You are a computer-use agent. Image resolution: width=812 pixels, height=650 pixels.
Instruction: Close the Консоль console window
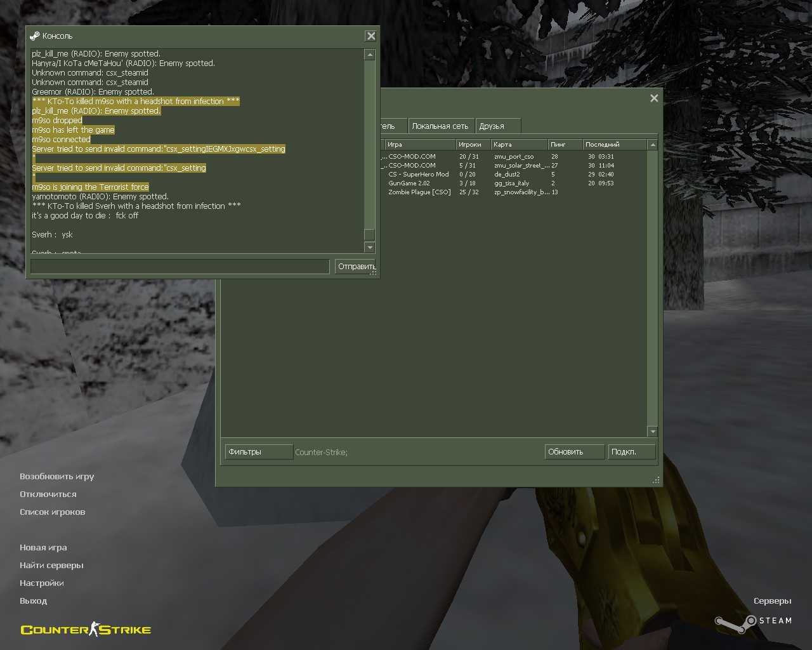(x=371, y=36)
